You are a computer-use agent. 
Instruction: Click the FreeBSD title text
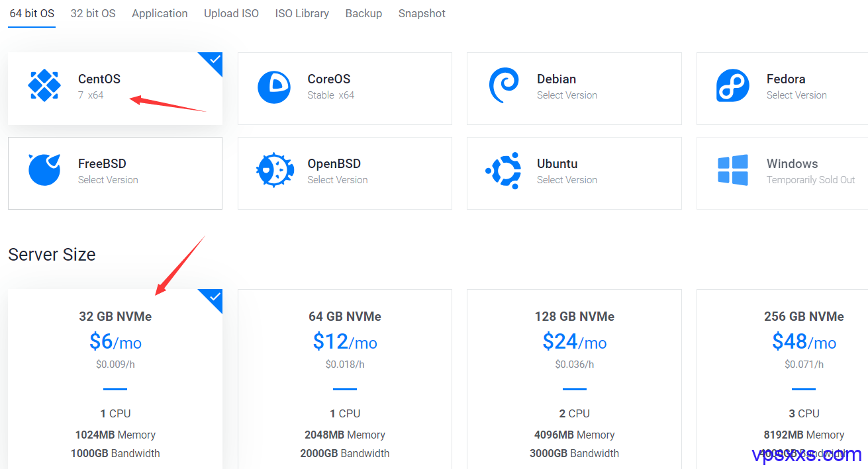pos(102,164)
